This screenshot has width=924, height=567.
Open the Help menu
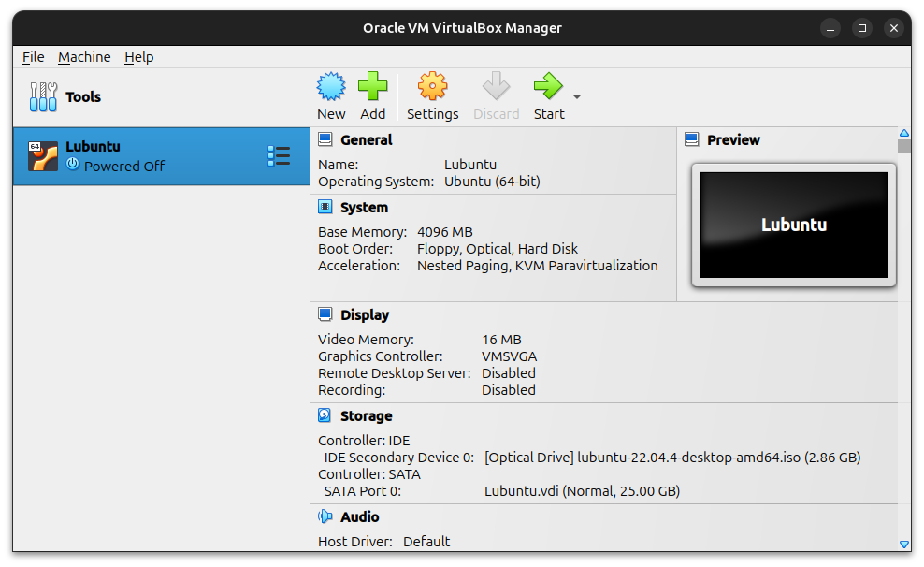pyautogui.click(x=138, y=57)
